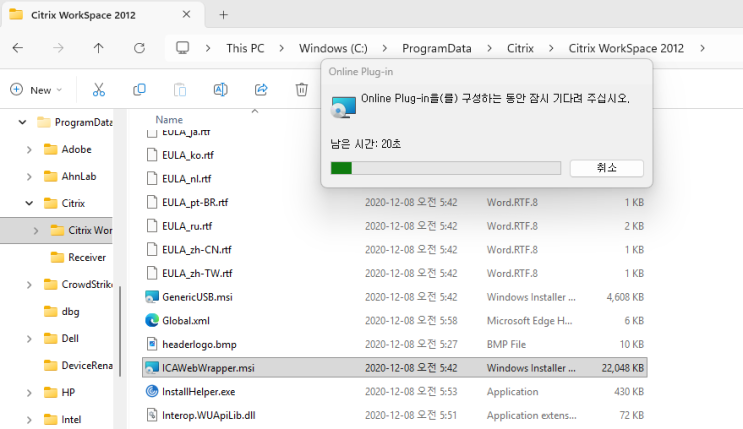The width and height of the screenshot is (743, 429).
Task: Click the Delete trash icon
Action: pos(302,90)
